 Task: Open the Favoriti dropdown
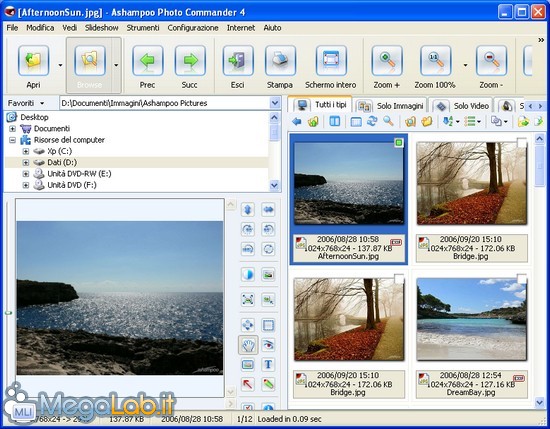(27, 103)
